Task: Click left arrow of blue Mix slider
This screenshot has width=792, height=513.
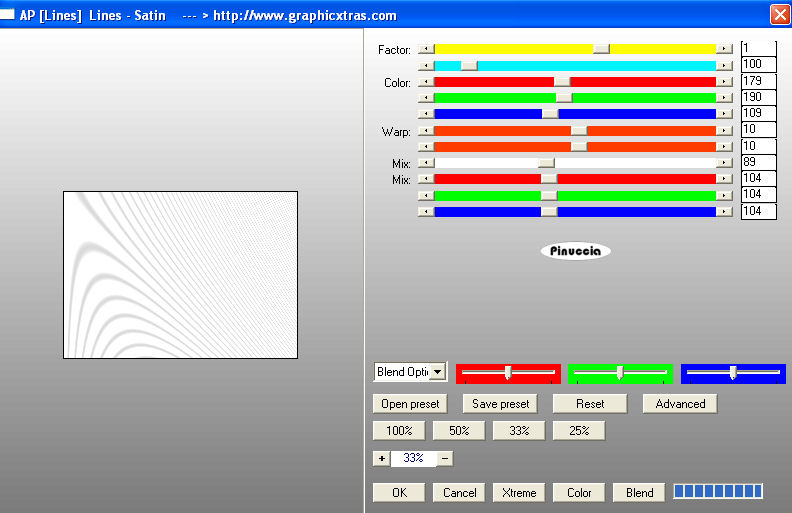Action: click(x=426, y=212)
